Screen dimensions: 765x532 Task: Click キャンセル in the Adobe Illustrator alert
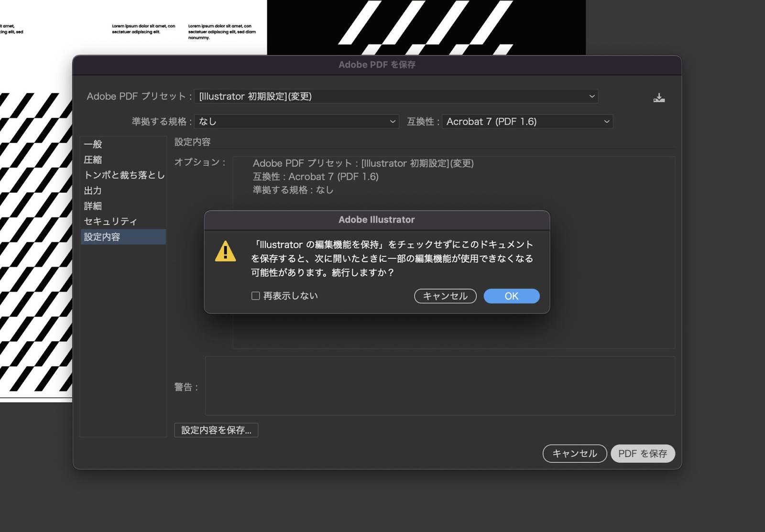pos(445,296)
